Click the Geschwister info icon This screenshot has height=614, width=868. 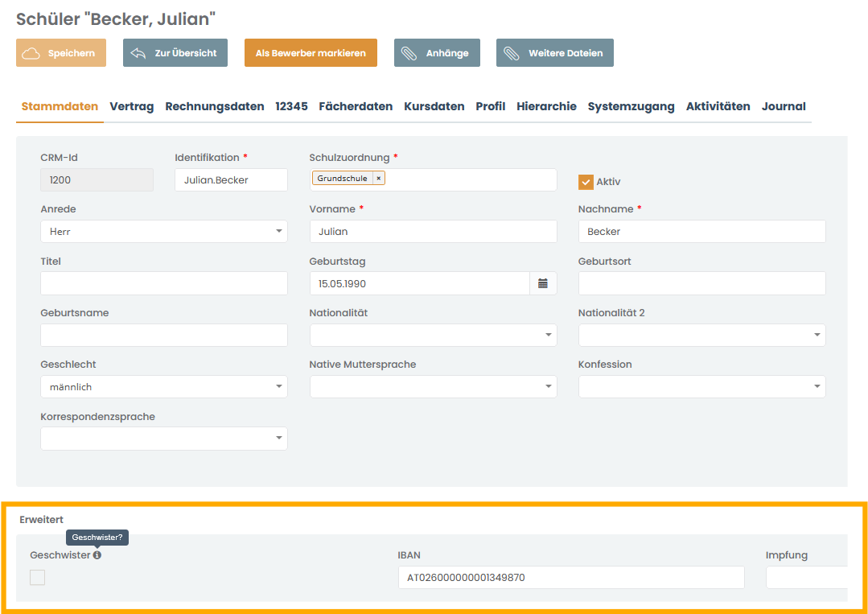click(97, 554)
